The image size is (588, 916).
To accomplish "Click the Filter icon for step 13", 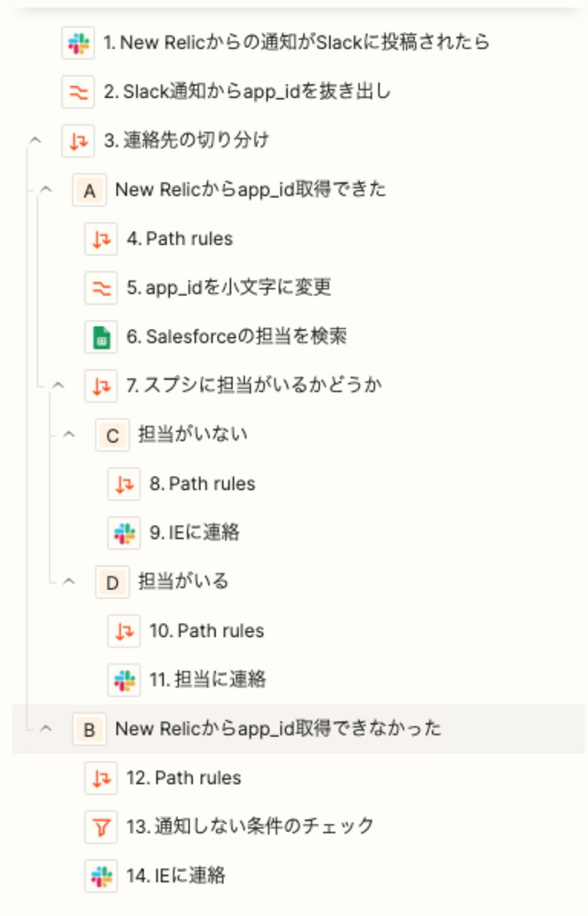I will 101,827.
